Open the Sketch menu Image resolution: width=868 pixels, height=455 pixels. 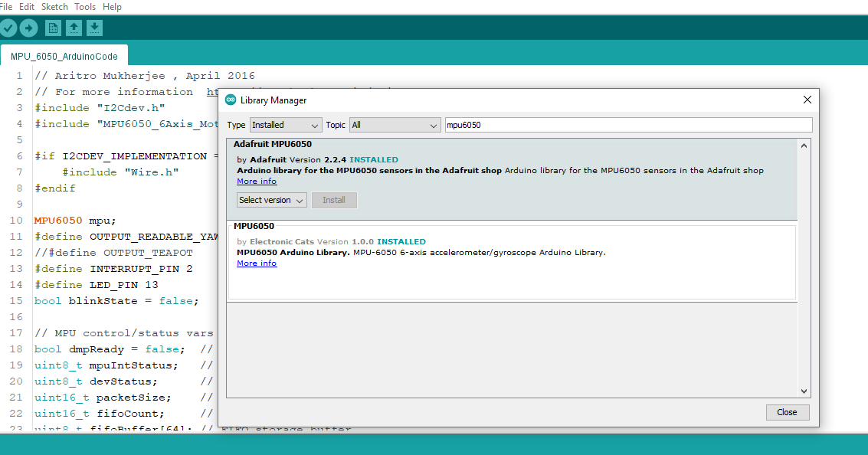pyautogui.click(x=54, y=7)
